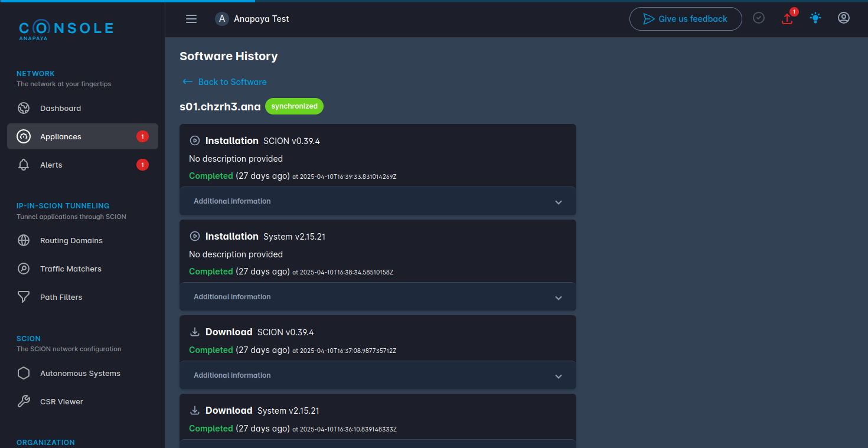
Task: Expand Additional information for System v2.15.21 Installation
Action: 377,297
